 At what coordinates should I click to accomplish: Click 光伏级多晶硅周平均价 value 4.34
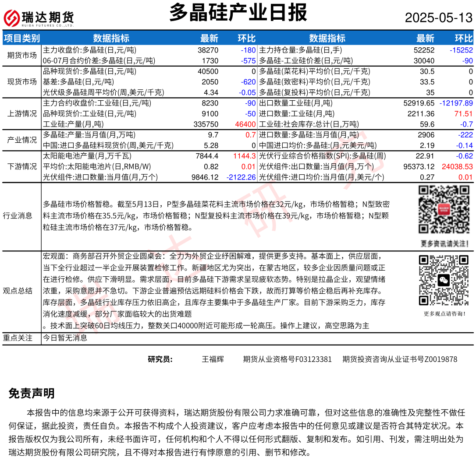tap(211, 92)
